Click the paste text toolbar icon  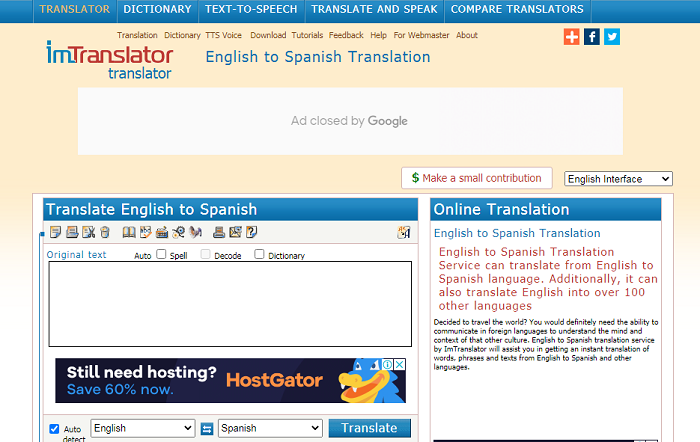click(x=72, y=232)
